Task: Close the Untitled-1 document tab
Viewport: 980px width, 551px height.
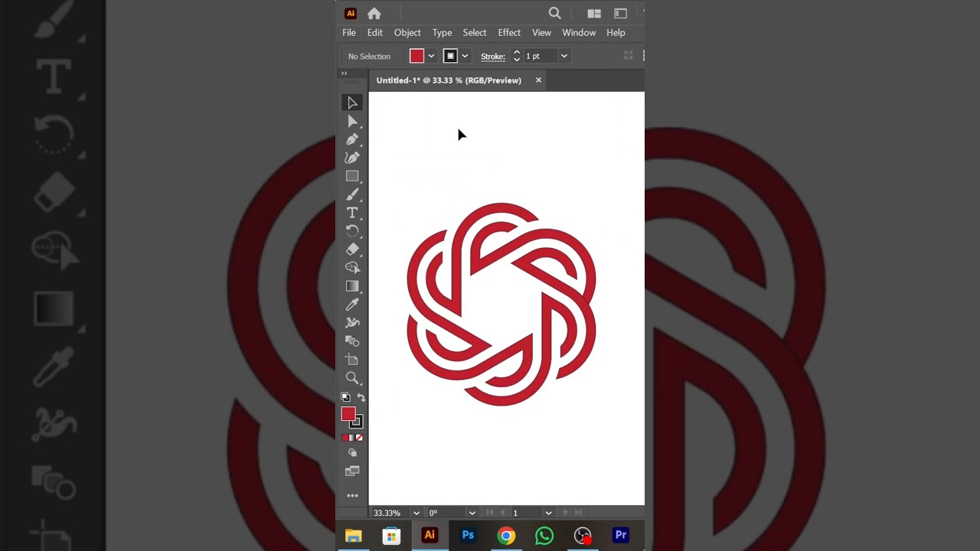Action: [538, 80]
